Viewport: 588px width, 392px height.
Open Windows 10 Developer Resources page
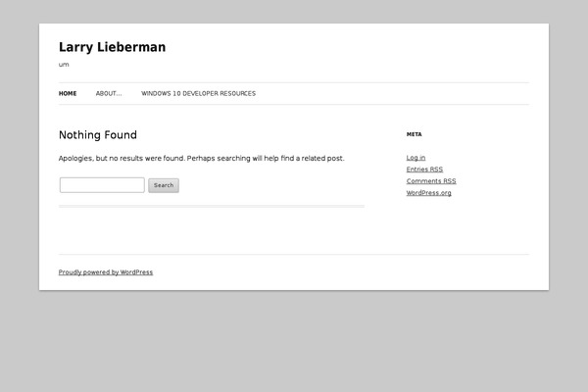(198, 94)
